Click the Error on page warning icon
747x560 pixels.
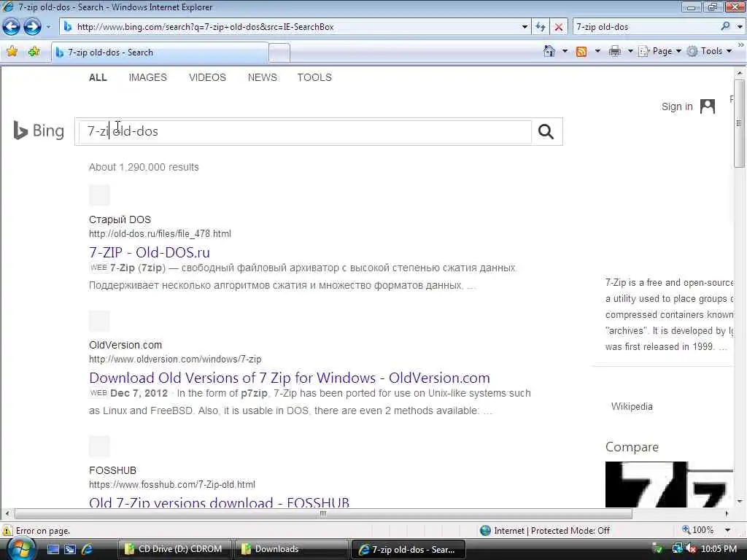(7, 531)
